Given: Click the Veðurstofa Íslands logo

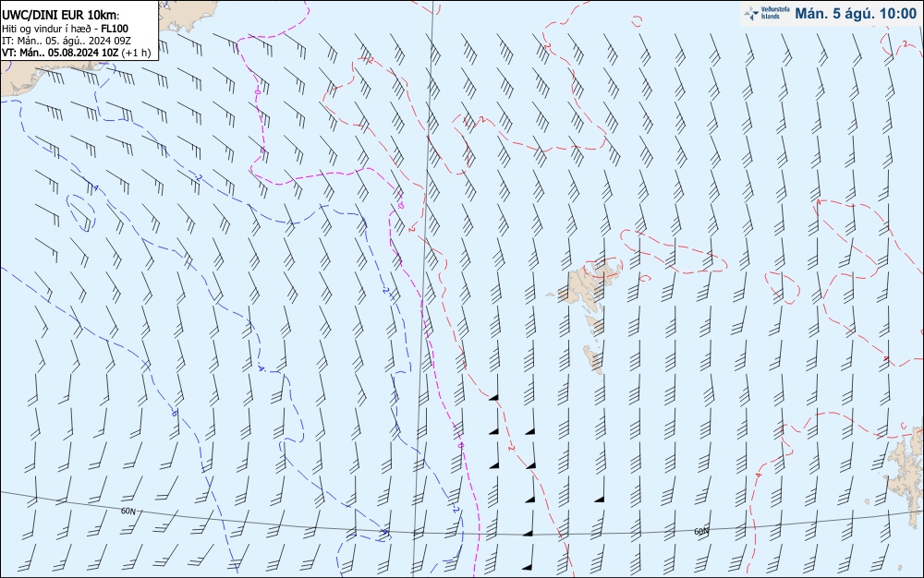Looking at the screenshot, I should coord(767,14).
